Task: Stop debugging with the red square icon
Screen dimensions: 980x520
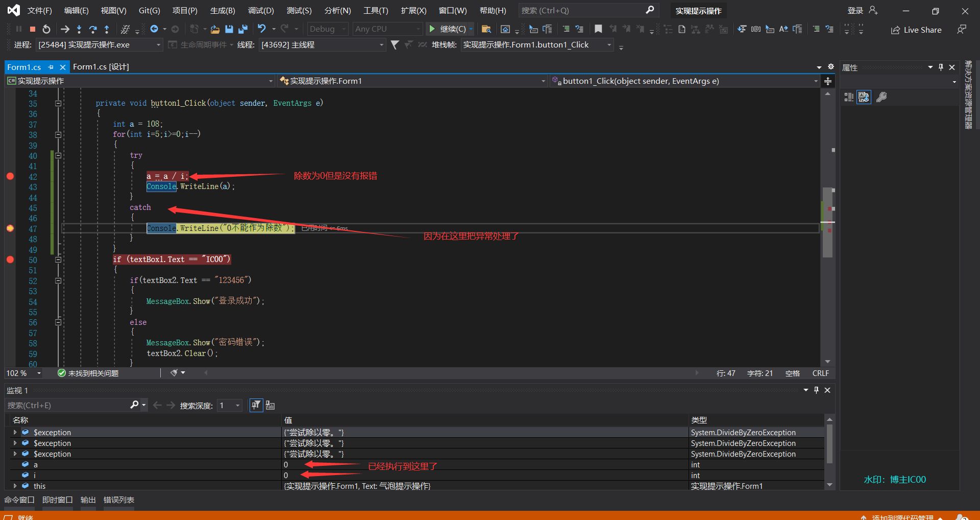Action: 33,29
